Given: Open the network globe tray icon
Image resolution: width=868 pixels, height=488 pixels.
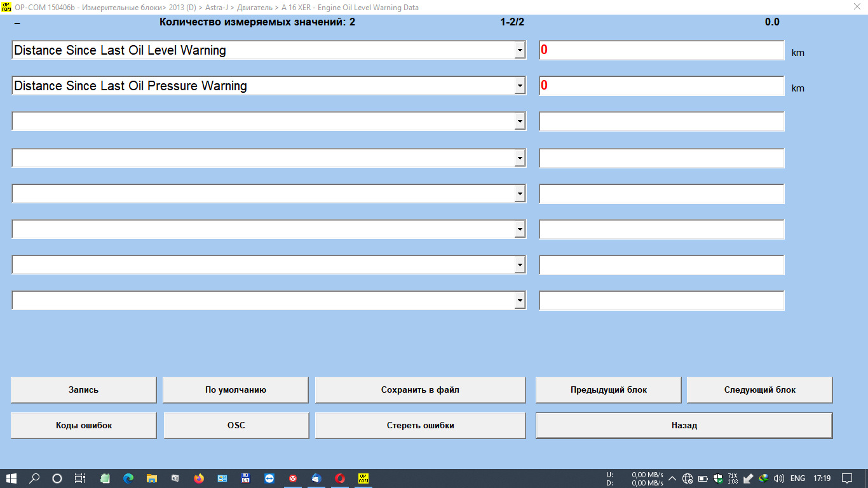Looking at the screenshot, I should click(688, 478).
